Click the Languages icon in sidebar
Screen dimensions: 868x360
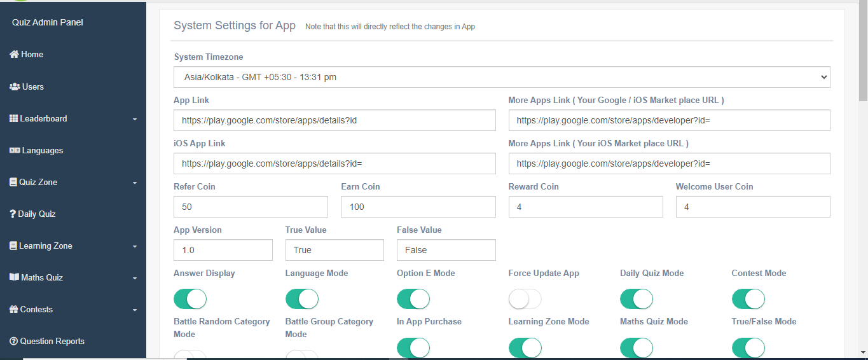click(x=15, y=151)
